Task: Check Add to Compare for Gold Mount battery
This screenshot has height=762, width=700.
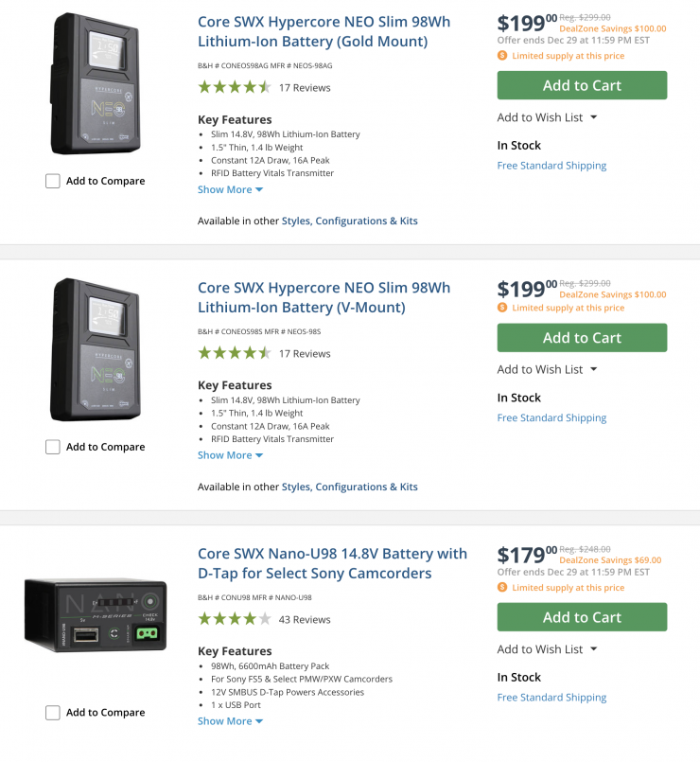Action: 53,181
